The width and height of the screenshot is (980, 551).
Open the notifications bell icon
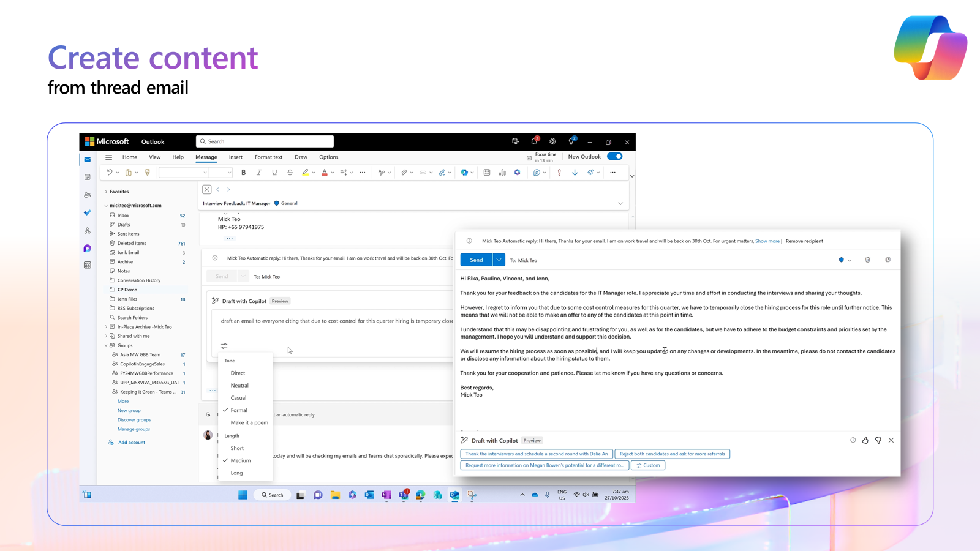tap(534, 141)
